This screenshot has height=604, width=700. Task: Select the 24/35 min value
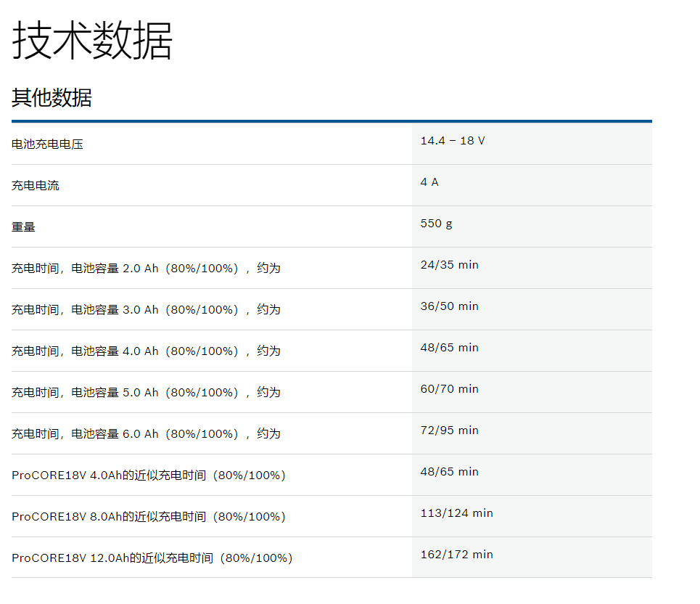pyautogui.click(x=449, y=265)
